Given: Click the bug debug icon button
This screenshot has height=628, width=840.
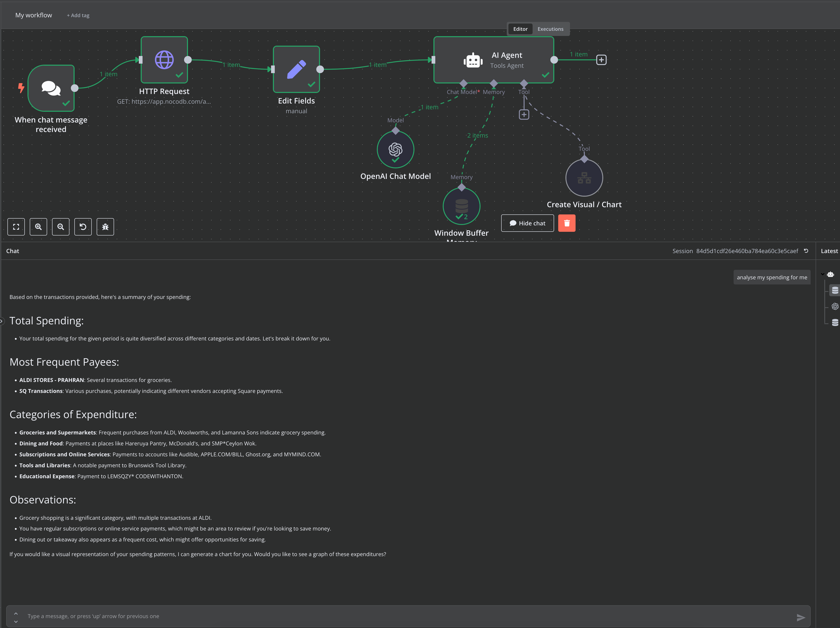Looking at the screenshot, I should pyautogui.click(x=105, y=227).
